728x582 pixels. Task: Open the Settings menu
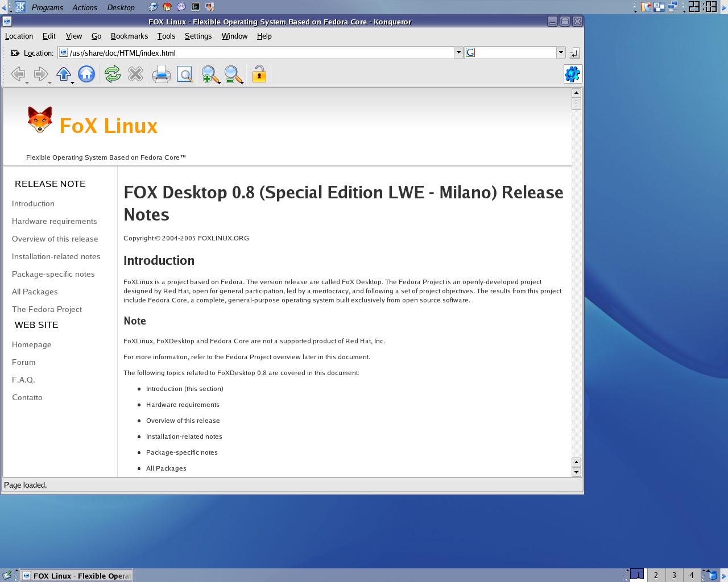pyautogui.click(x=198, y=36)
